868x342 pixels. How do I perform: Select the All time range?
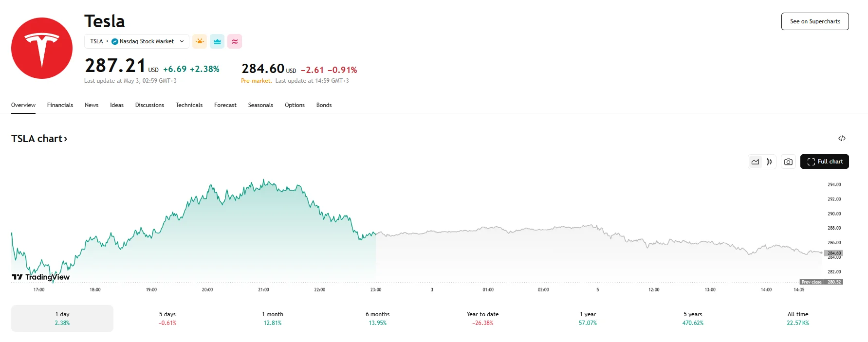[x=798, y=318]
